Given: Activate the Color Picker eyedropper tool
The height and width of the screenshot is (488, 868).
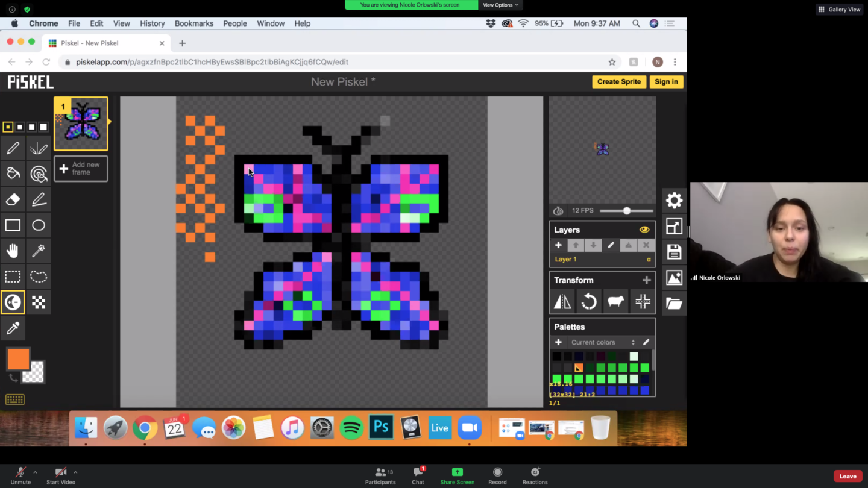Looking at the screenshot, I should [13, 328].
